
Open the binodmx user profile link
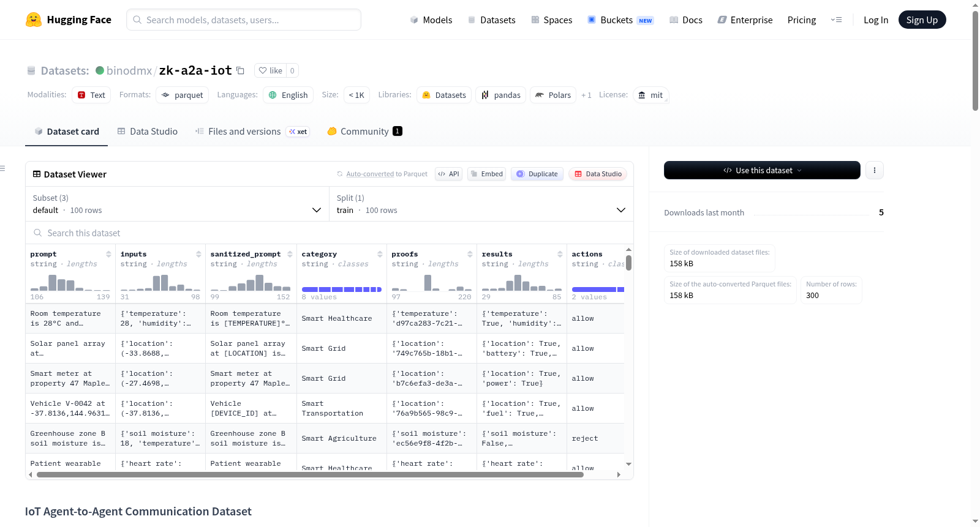[x=129, y=70]
